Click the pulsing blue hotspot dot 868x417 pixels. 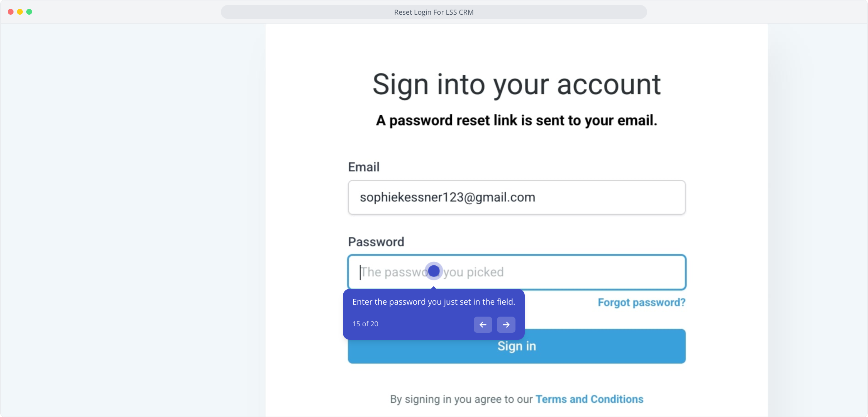click(x=434, y=271)
